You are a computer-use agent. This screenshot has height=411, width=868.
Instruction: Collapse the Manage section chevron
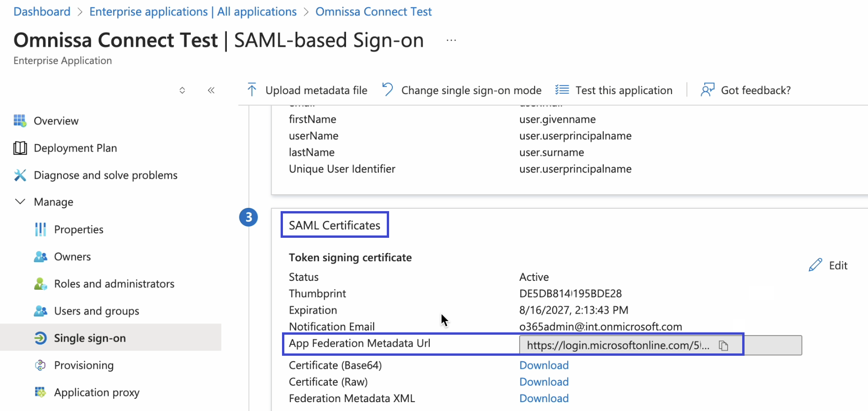[20, 202]
